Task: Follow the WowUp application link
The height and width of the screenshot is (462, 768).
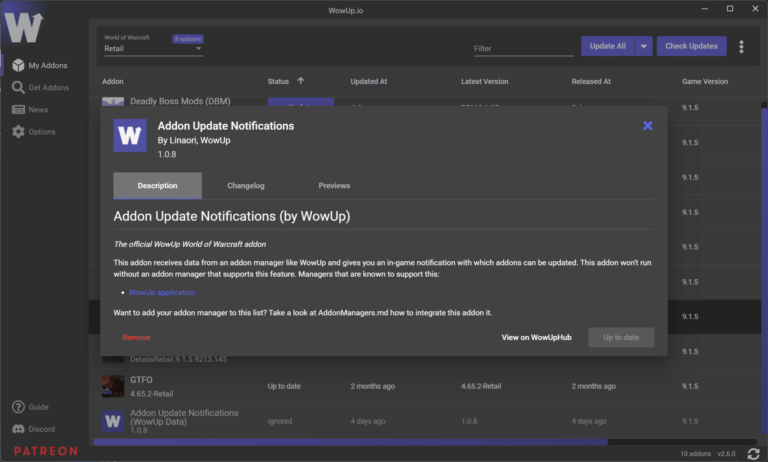Action: point(162,293)
